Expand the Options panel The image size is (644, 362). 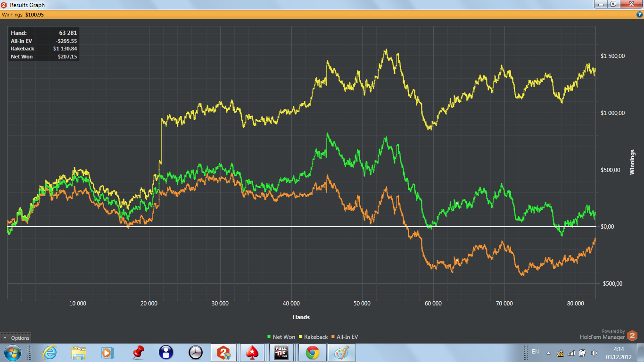tap(16, 337)
